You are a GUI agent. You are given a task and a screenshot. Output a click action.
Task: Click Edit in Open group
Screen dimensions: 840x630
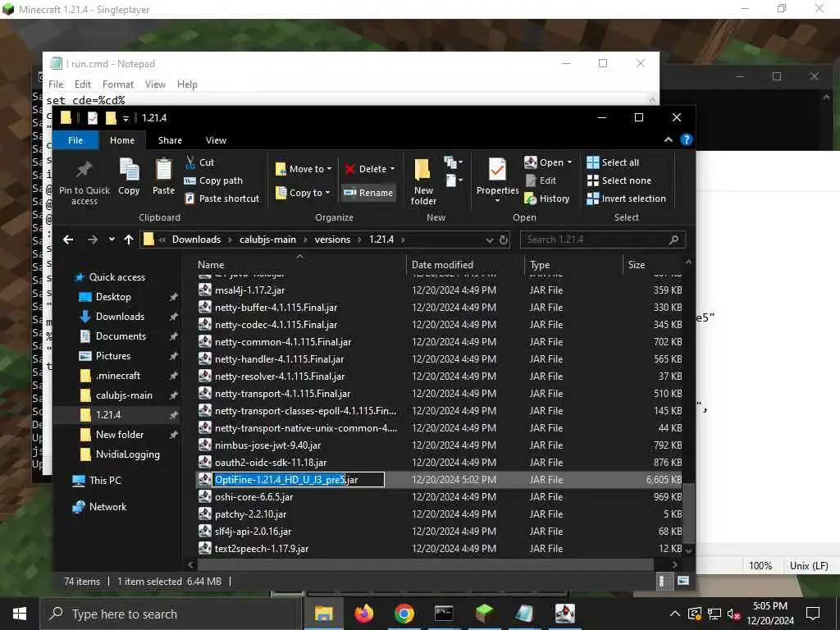pos(541,180)
